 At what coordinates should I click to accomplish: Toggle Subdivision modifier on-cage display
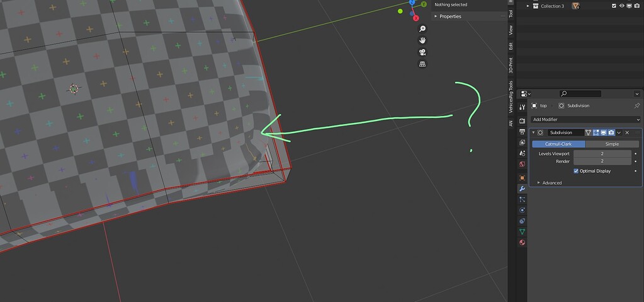[588, 132]
